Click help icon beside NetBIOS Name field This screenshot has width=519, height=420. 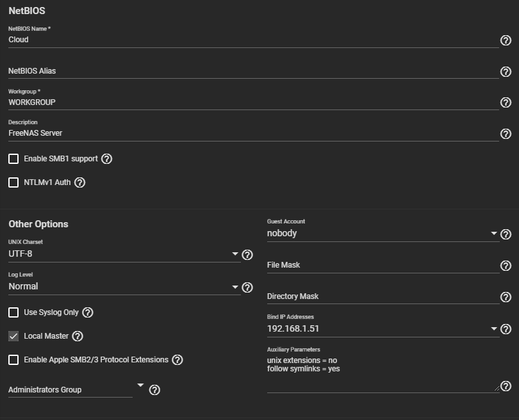click(x=506, y=41)
